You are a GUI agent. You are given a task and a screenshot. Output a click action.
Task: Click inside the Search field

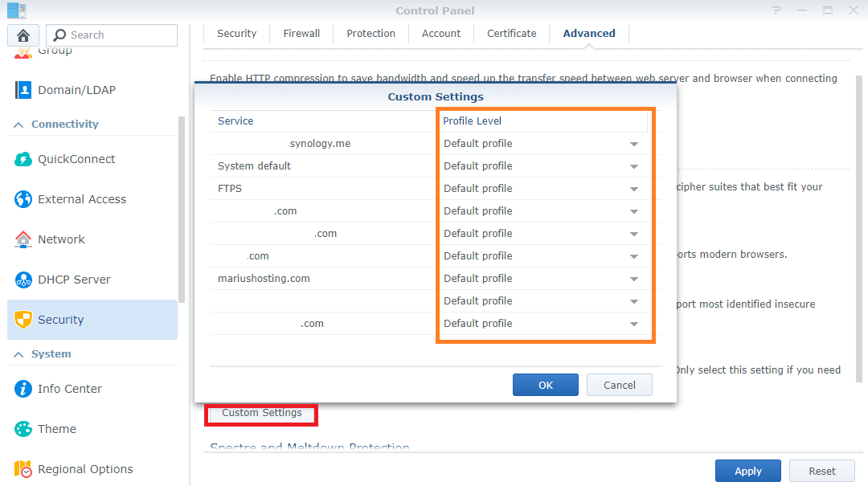pos(113,35)
